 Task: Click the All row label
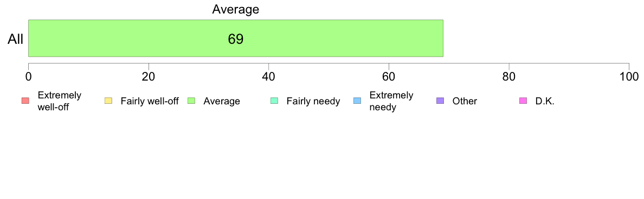pos(16,39)
